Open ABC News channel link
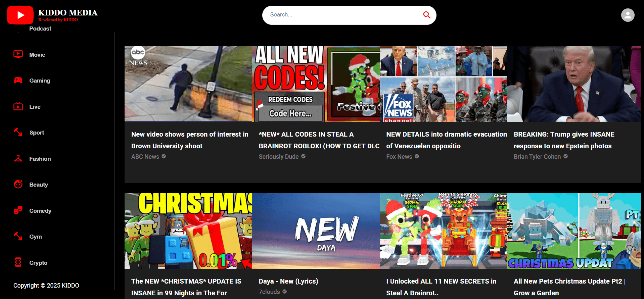644x299 pixels. click(145, 157)
